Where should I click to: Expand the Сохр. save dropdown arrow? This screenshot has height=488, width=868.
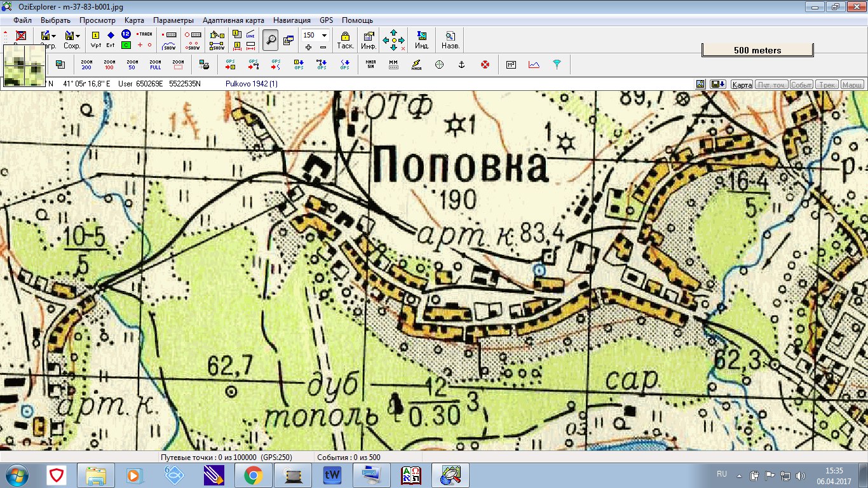pyautogui.click(x=78, y=36)
